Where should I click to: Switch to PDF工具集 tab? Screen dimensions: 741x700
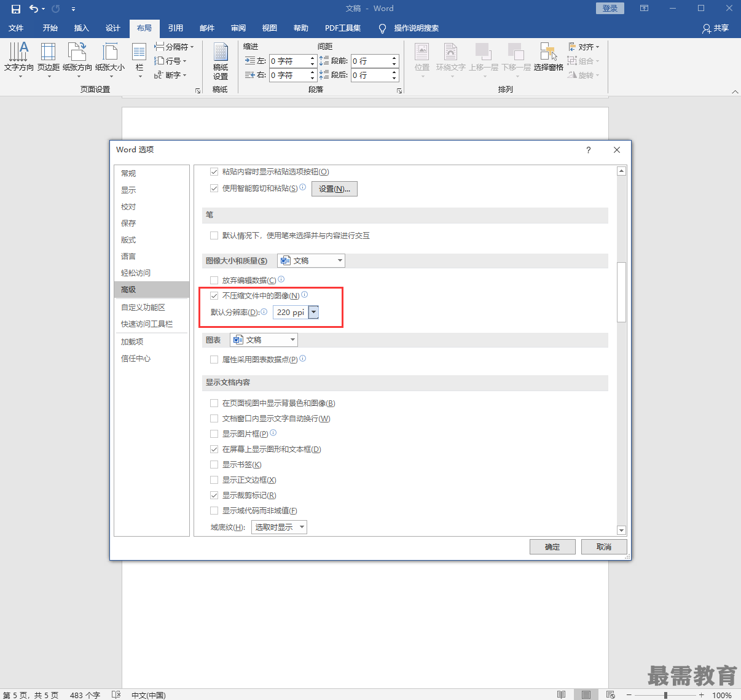(x=343, y=28)
